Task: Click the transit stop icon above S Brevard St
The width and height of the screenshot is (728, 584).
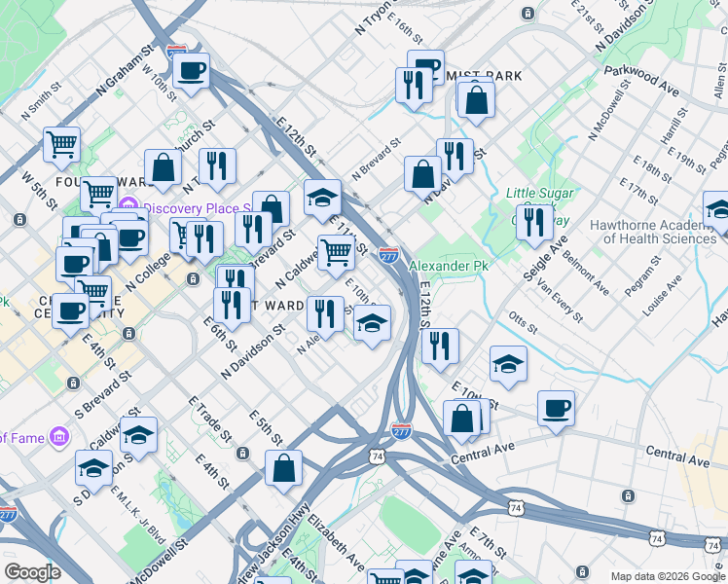Action: pyautogui.click(x=73, y=383)
